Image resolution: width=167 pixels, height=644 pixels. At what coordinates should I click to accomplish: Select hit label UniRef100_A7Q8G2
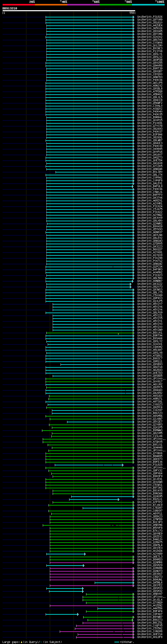tap(150, 356)
